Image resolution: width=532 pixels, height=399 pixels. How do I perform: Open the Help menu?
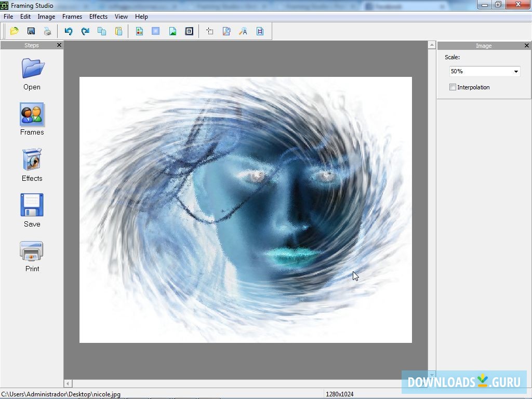141,16
